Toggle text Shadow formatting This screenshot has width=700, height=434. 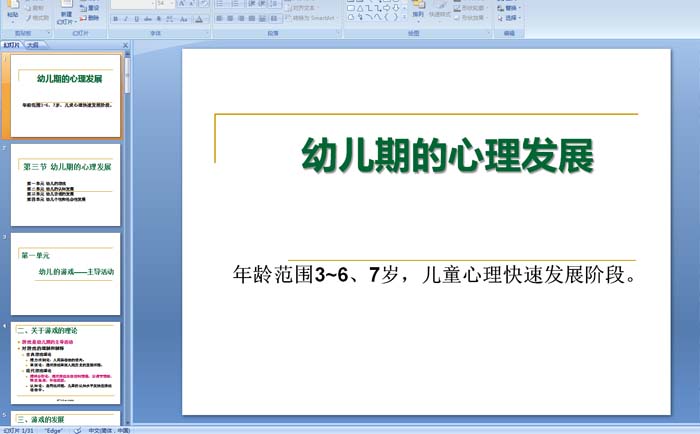[x=158, y=19]
